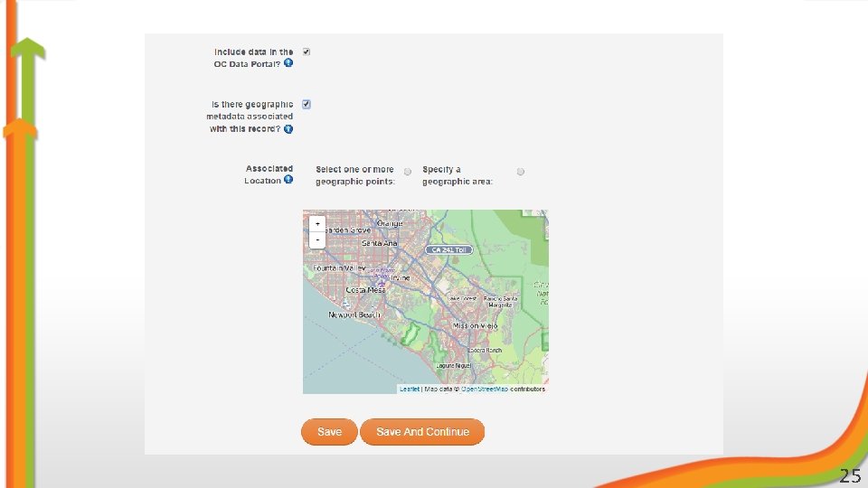Screen dimensions: 868x488
Task: Zoom in on the map with plus
Action: 317,224
